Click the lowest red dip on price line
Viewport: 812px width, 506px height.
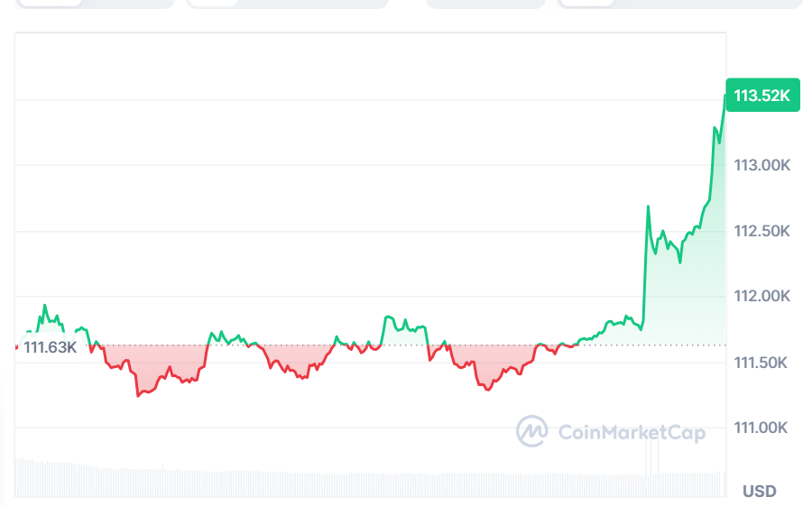point(138,395)
